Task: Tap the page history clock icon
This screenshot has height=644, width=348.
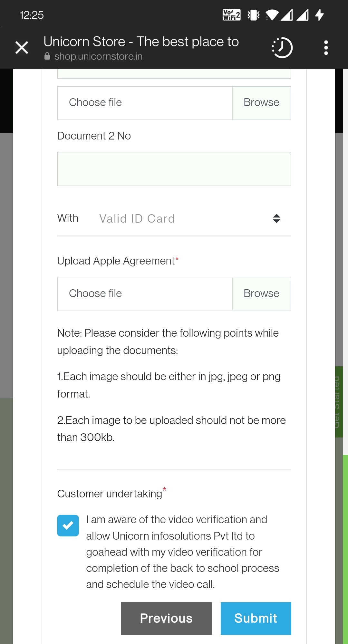Action: click(x=282, y=48)
